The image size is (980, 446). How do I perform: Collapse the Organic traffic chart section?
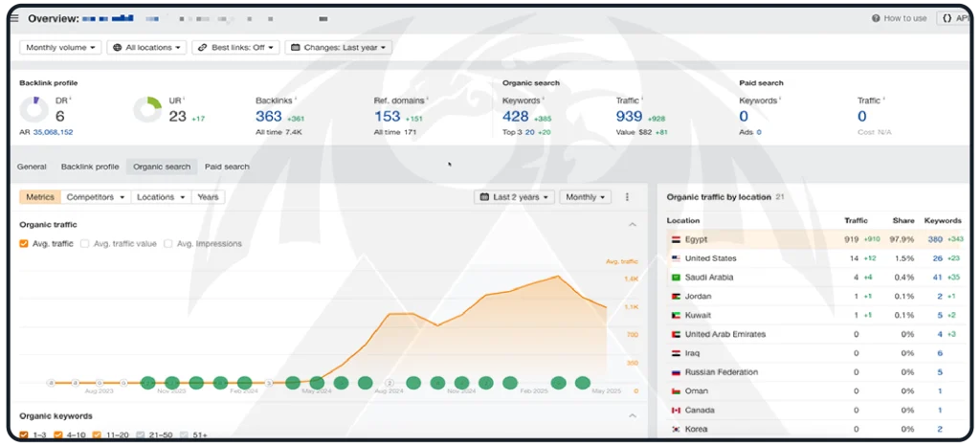(632, 225)
